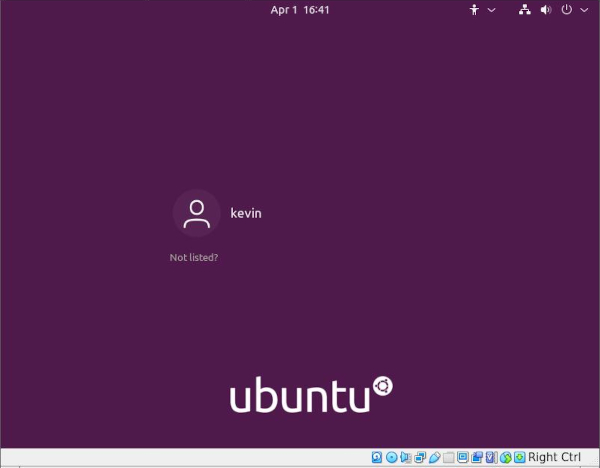Click the wired network status icon
The width and height of the screenshot is (600, 468).
click(526, 10)
